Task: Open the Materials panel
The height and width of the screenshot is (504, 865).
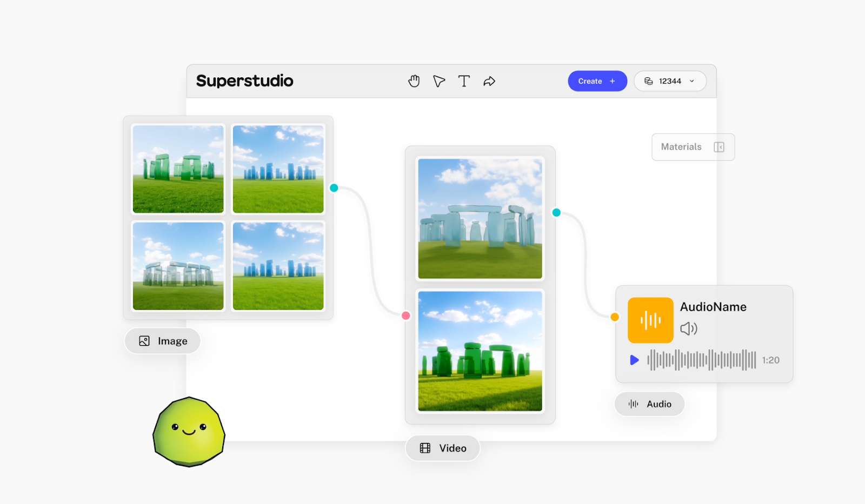Action: (693, 147)
